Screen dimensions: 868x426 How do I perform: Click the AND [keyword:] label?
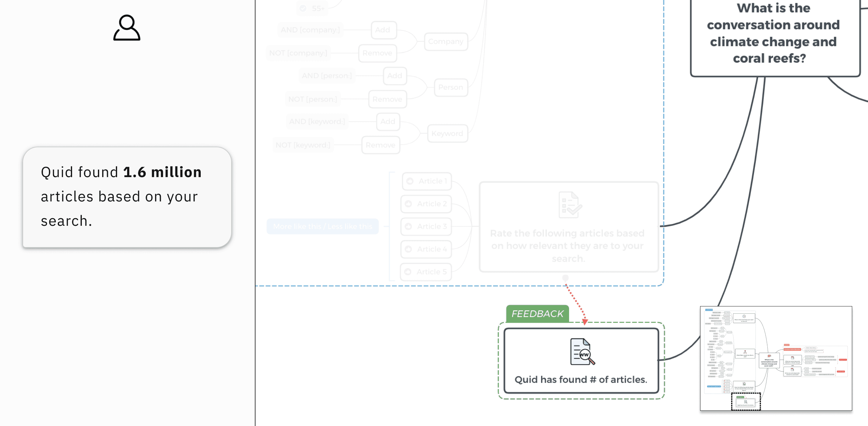point(317,122)
